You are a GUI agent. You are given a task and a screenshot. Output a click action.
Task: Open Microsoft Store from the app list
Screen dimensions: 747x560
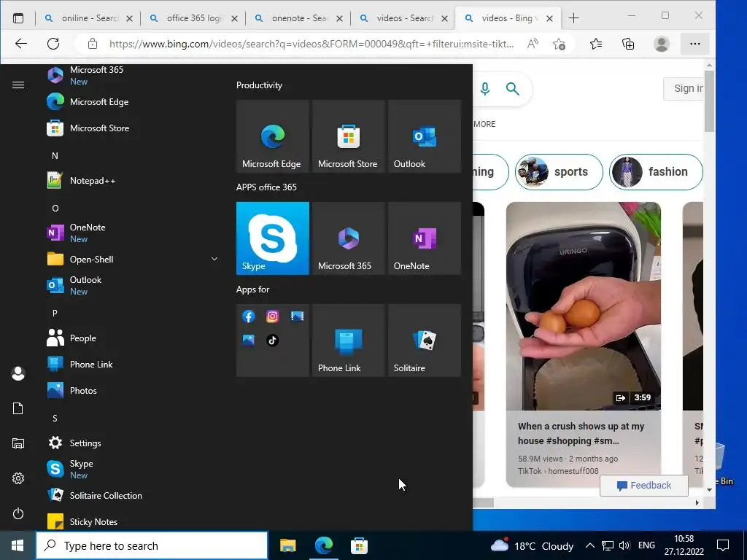(131, 128)
